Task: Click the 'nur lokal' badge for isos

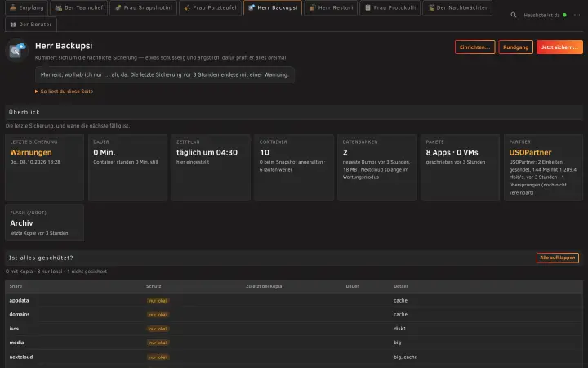Action: pyautogui.click(x=158, y=329)
